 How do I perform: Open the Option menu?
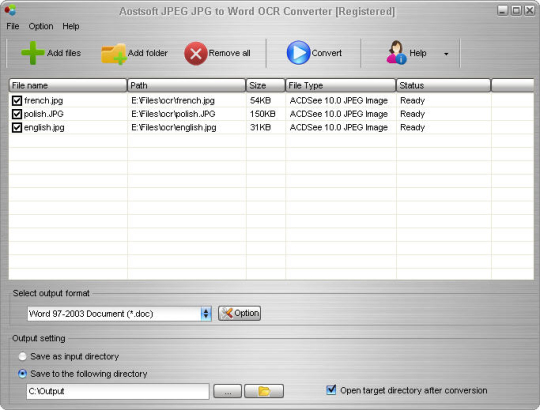(x=41, y=26)
